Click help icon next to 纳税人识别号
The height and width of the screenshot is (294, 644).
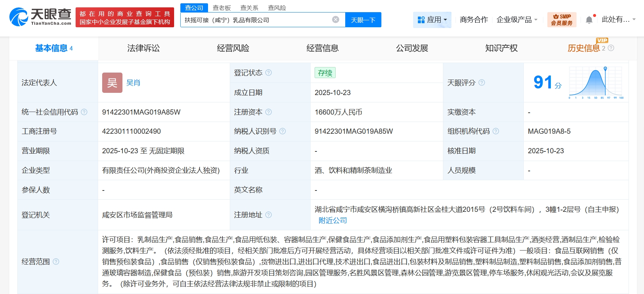(x=283, y=131)
